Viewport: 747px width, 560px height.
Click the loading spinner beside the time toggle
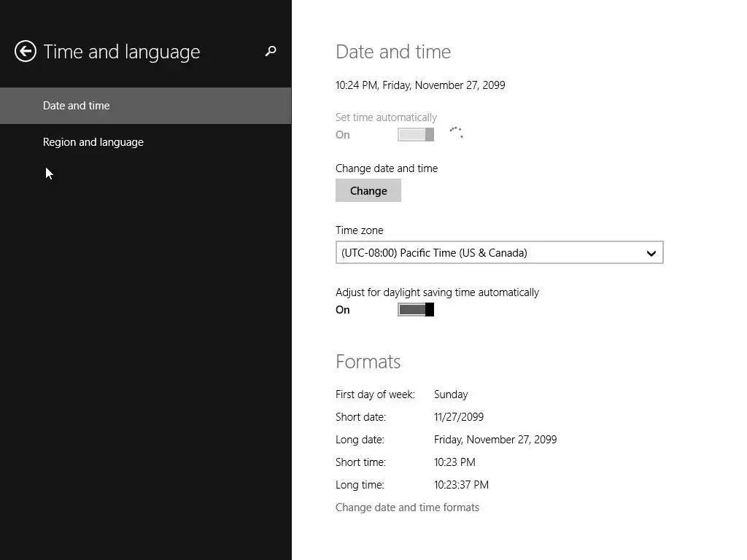[x=456, y=132]
